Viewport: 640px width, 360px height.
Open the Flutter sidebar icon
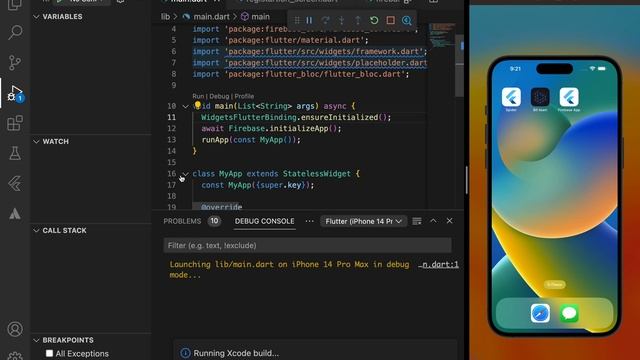click(x=15, y=184)
